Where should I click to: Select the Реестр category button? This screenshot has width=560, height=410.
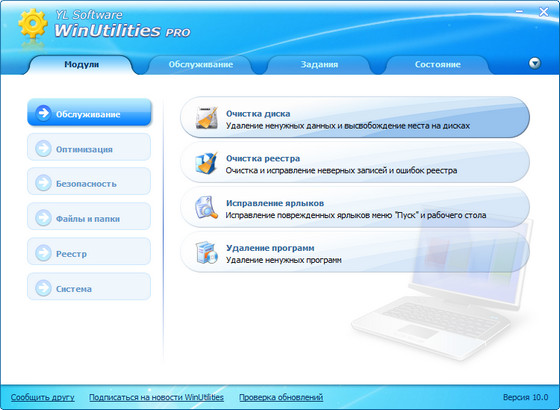pyautogui.click(x=89, y=251)
